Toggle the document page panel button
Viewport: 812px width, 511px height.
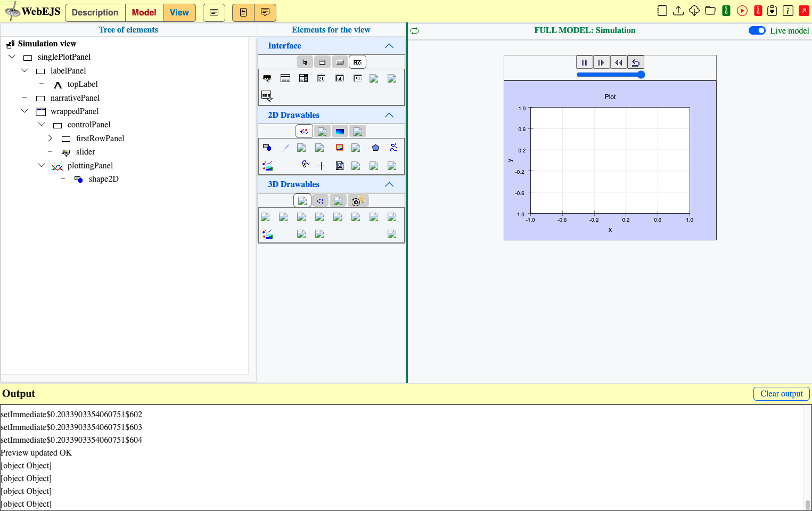[243, 12]
